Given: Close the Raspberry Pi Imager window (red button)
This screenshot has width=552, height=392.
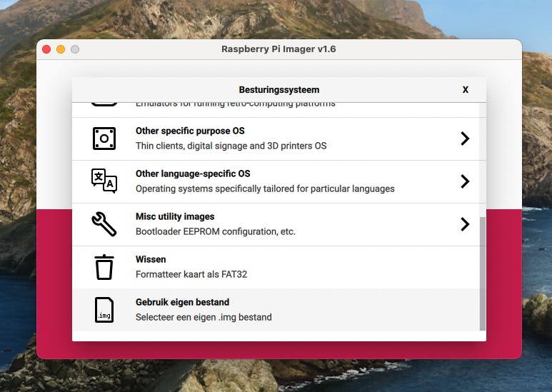Looking at the screenshot, I should point(46,49).
